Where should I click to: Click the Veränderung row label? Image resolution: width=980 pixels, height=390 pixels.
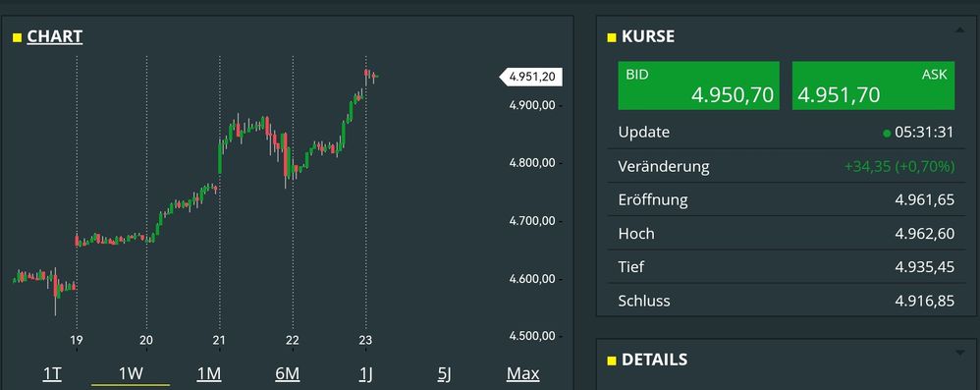tap(664, 167)
